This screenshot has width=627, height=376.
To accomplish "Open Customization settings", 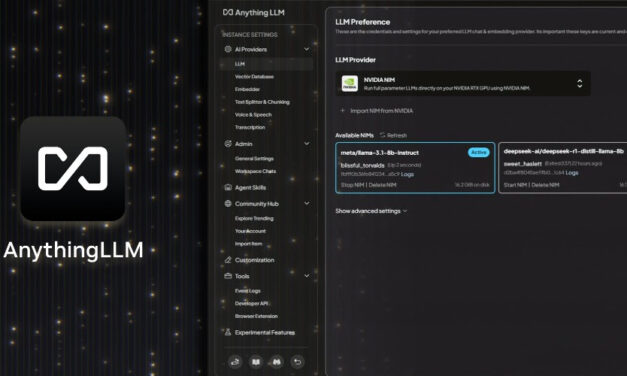I will (x=255, y=260).
